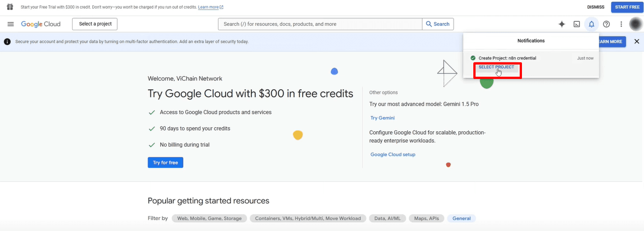Filter by Data, AI/ML chip
644x231 pixels.
388,218
